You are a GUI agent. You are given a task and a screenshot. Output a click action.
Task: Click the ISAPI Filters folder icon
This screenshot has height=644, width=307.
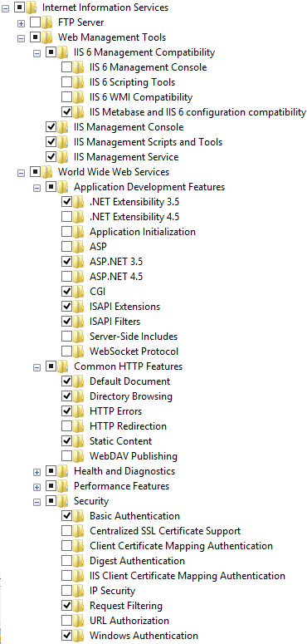tap(79, 322)
